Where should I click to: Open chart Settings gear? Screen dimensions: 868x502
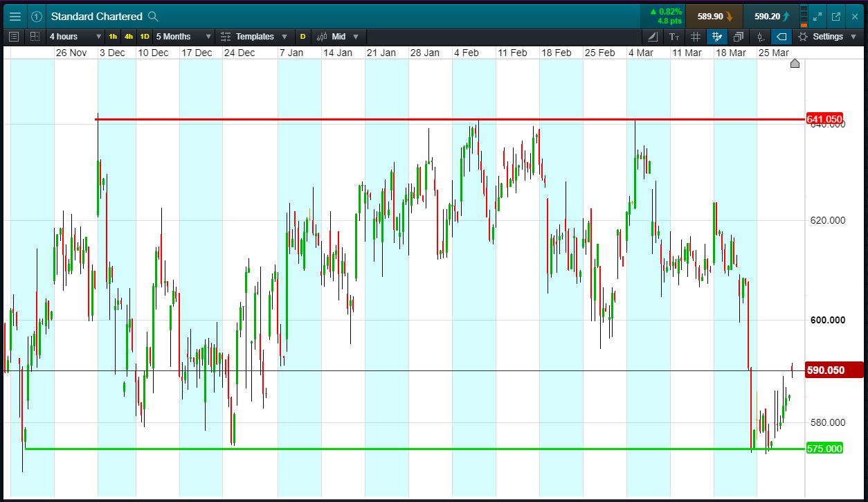pos(801,37)
